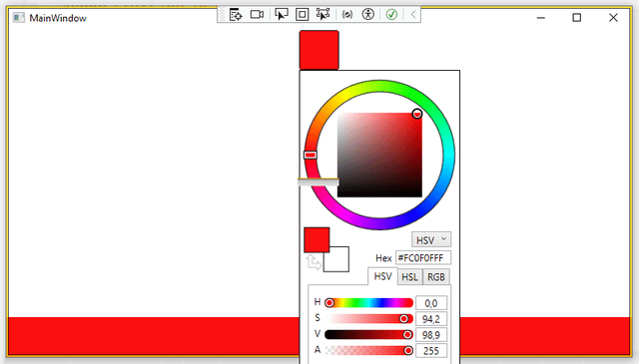This screenshot has height=364, width=639.
Task: Click the V value slider thumb
Action: 407,334
